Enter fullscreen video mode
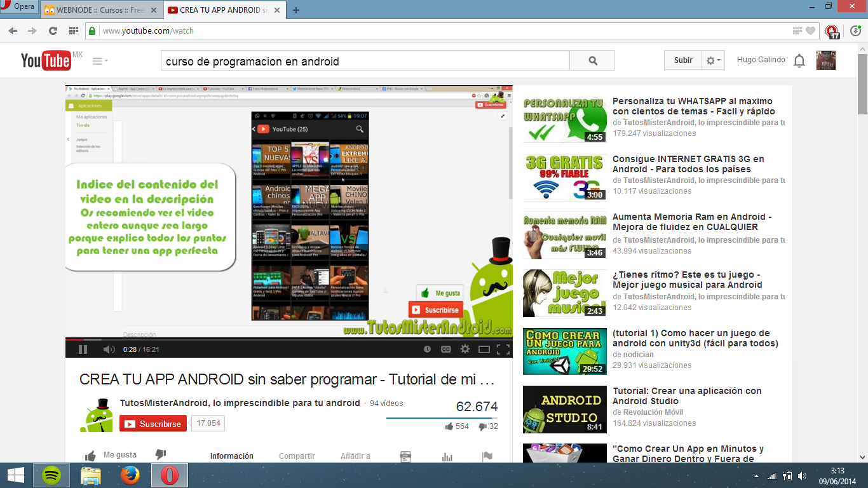 (x=503, y=349)
